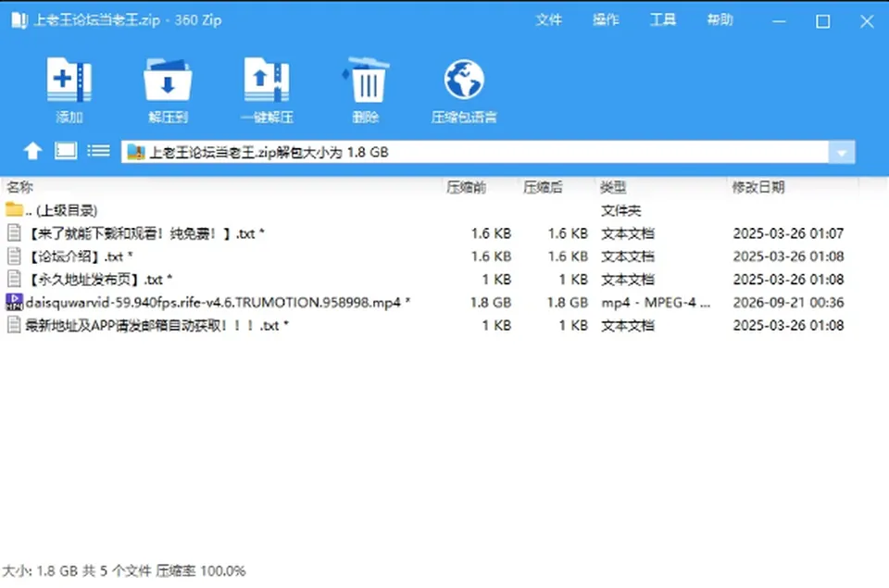889x588 pixels.
Task: Click the status bar size summary text
Action: point(124,570)
